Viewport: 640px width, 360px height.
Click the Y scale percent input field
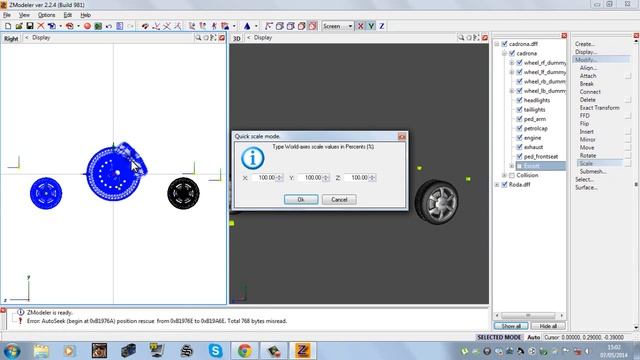[x=310, y=178]
